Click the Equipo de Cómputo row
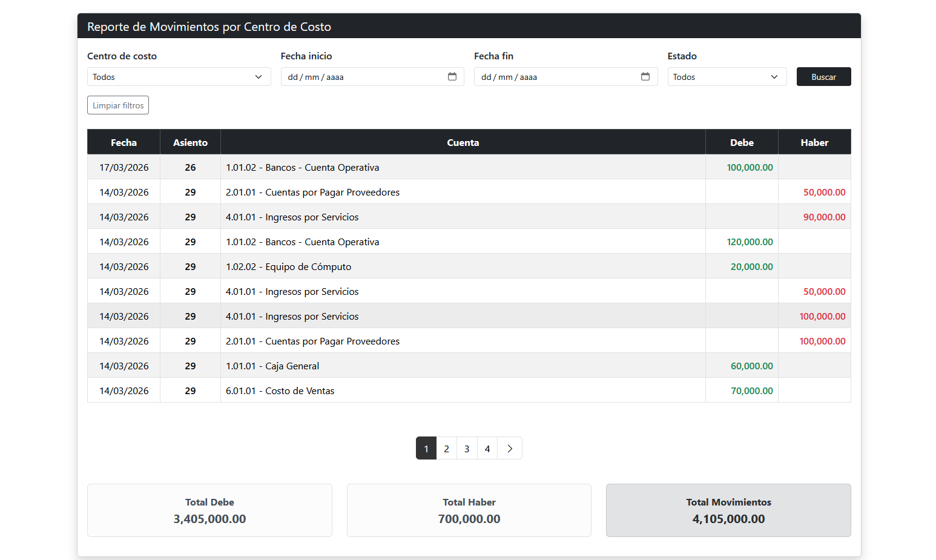Viewport: 936px width, 560px height. tap(463, 266)
